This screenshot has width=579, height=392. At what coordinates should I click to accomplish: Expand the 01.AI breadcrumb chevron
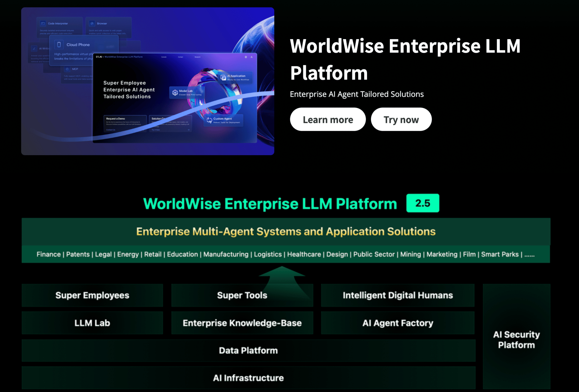pyautogui.click(x=103, y=57)
